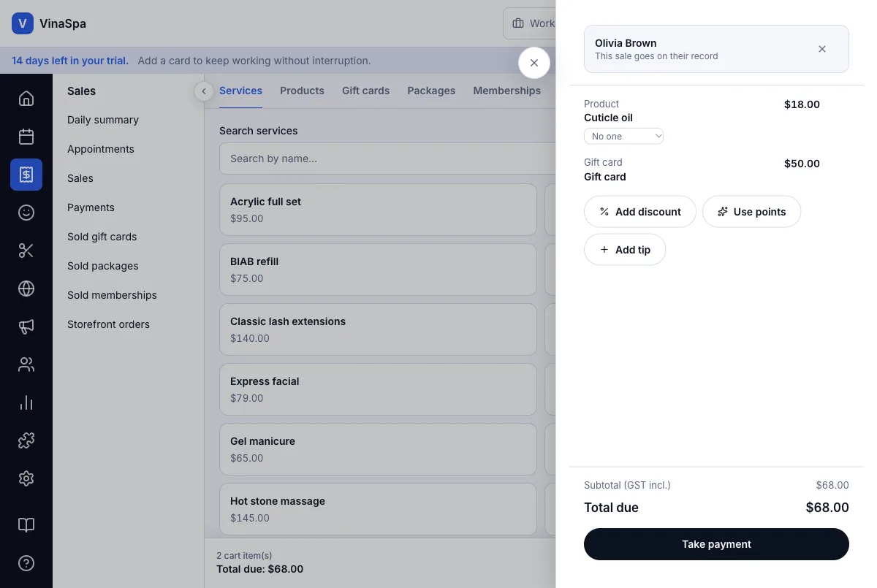Open the gear Settings icon
The image size is (877, 588).
pyautogui.click(x=26, y=478)
